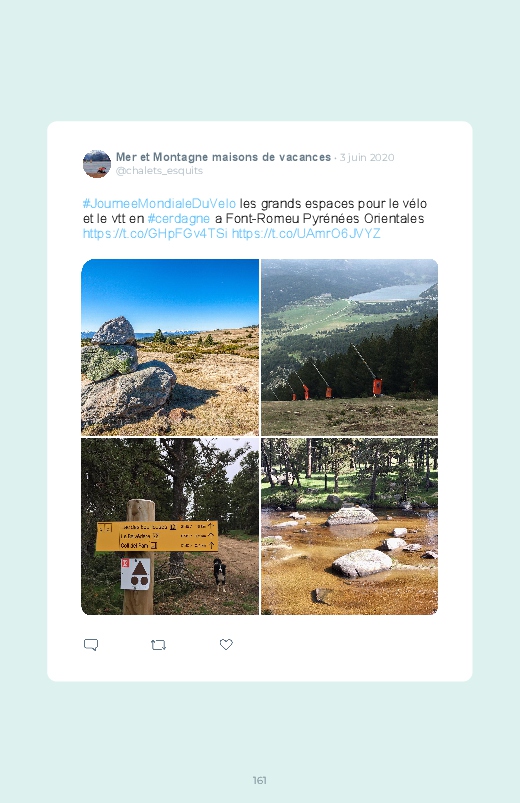View the river with boulders photo

click(349, 526)
